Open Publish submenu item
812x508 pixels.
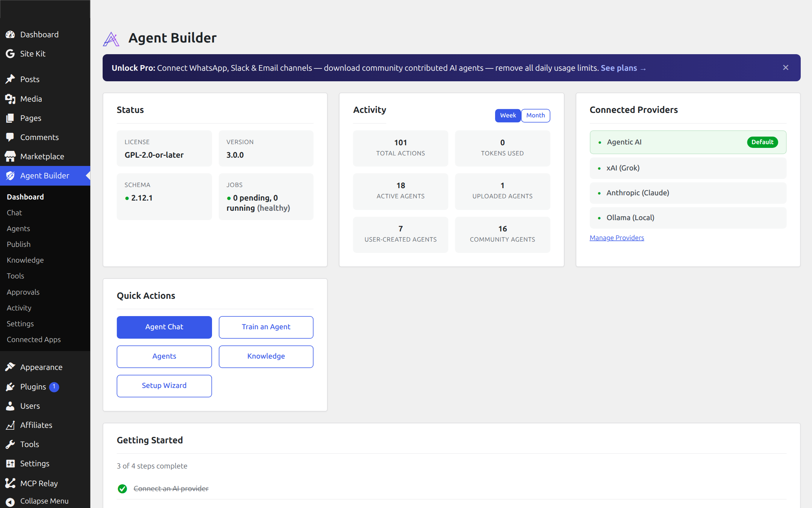(18, 244)
